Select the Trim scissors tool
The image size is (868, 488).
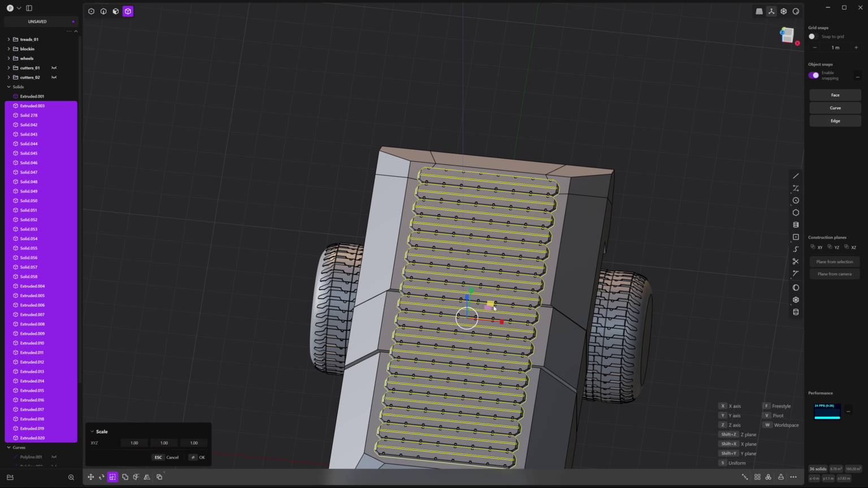click(796, 262)
